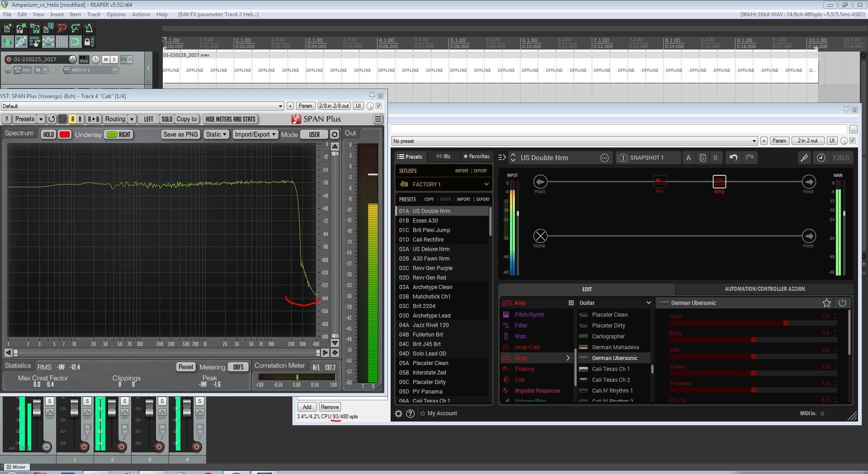
Task: Open the Options menu in REAPER
Action: point(116,14)
